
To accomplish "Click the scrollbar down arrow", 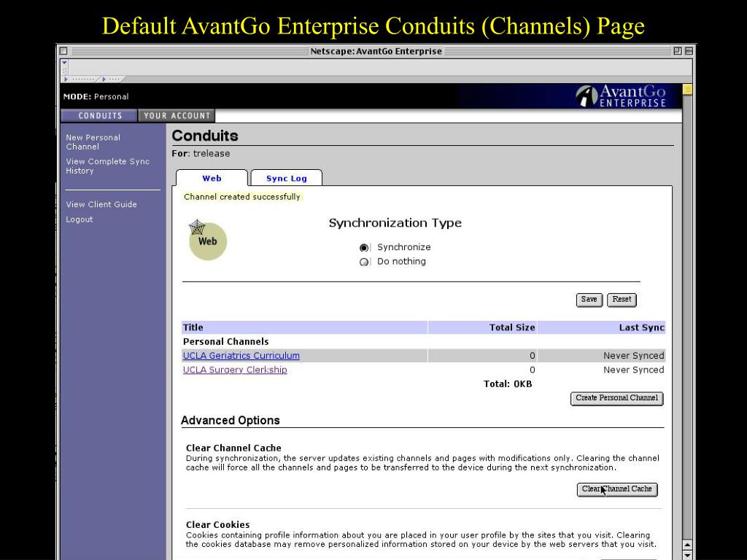I will point(687,555).
